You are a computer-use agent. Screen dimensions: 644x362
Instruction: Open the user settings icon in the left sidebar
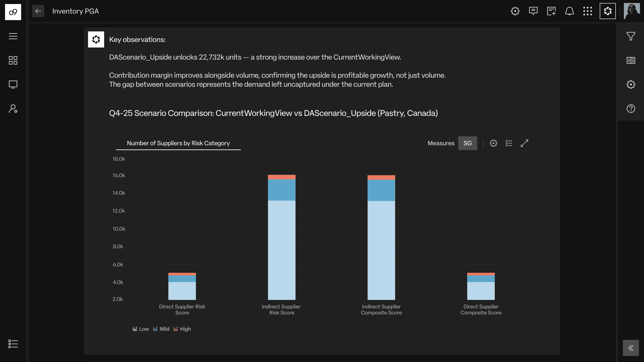[13, 109]
